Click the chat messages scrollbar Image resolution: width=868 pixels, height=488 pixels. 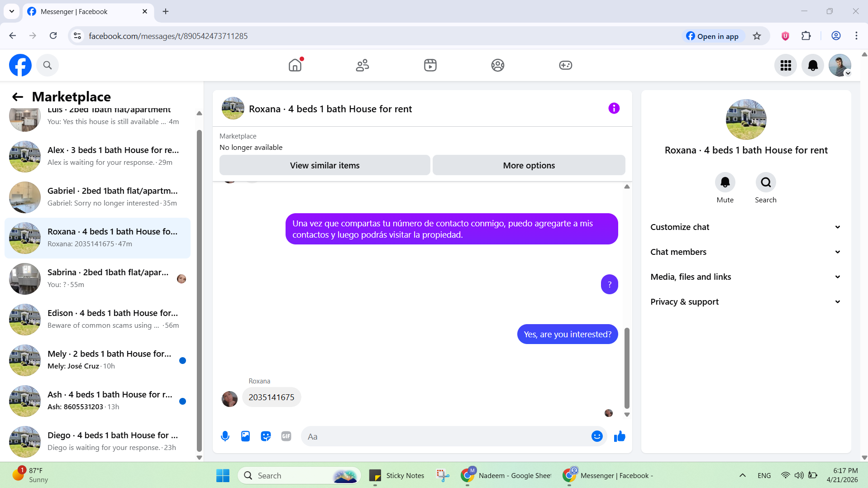coord(627,368)
